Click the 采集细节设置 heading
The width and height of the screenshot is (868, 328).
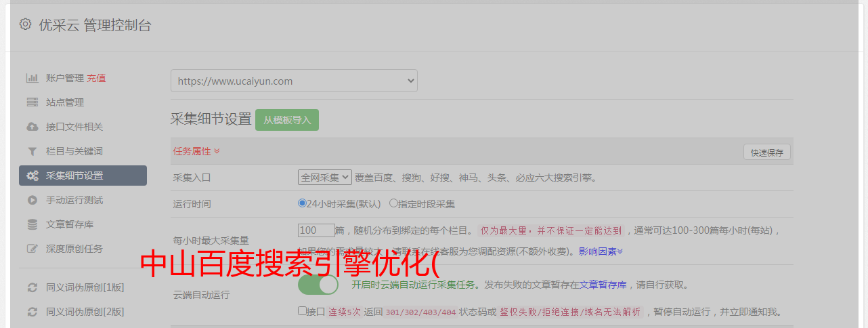211,119
